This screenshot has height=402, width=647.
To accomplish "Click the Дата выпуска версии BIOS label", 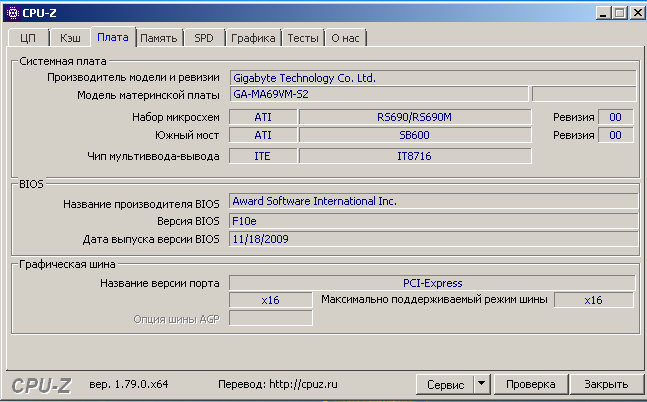I will click(151, 239).
